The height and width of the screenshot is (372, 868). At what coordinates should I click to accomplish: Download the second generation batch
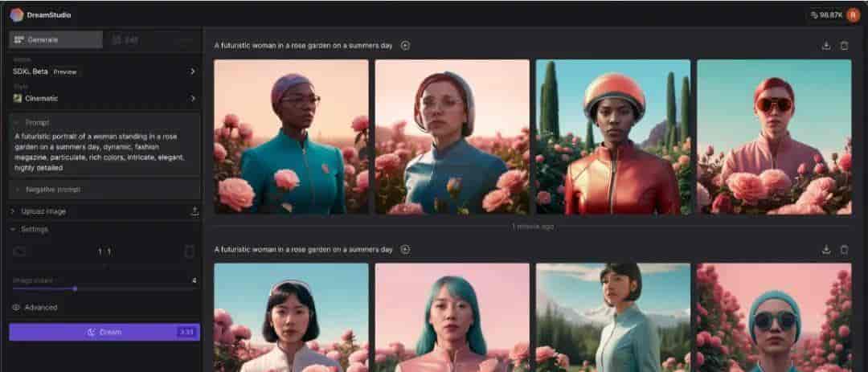coord(826,250)
